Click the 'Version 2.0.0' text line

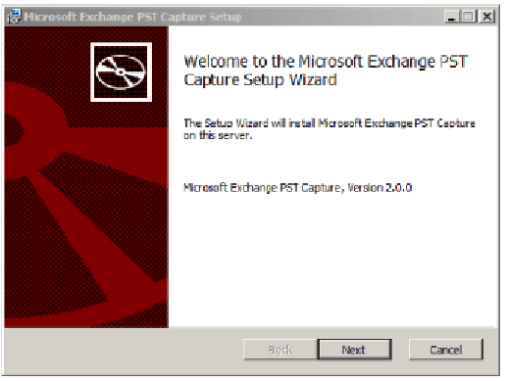pyautogui.click(x=298, y=188)
